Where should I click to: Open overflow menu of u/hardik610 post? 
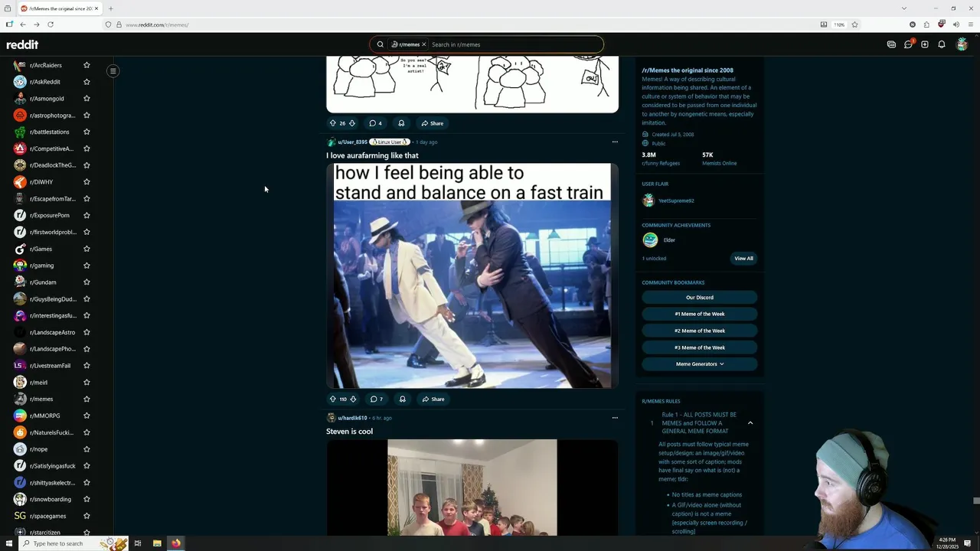click(x=614, y=418)
